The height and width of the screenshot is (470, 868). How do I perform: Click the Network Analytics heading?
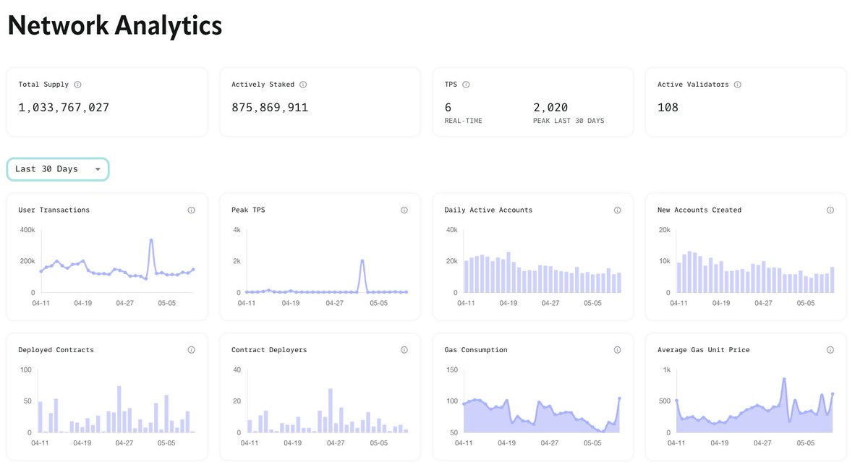click(115, 26)
